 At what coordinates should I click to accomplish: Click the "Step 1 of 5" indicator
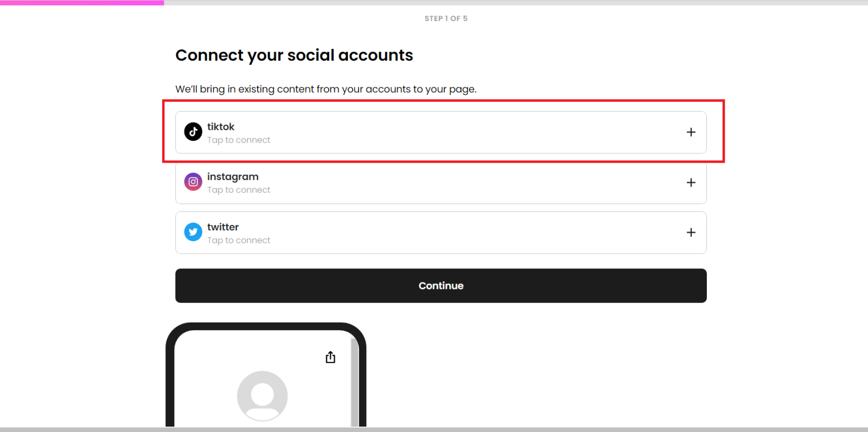point(446,18)
